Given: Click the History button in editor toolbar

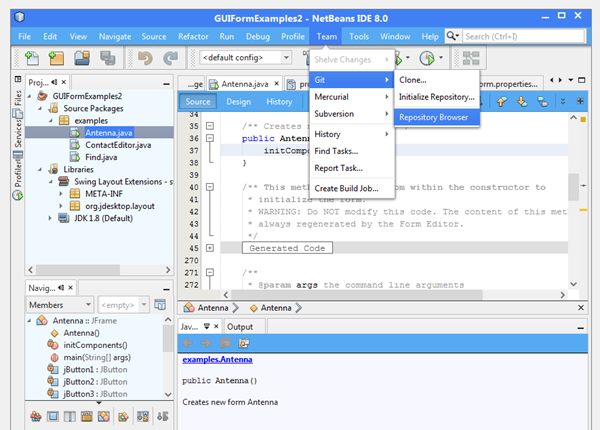Looking at the screenshot, I should [x=279, y=101].
